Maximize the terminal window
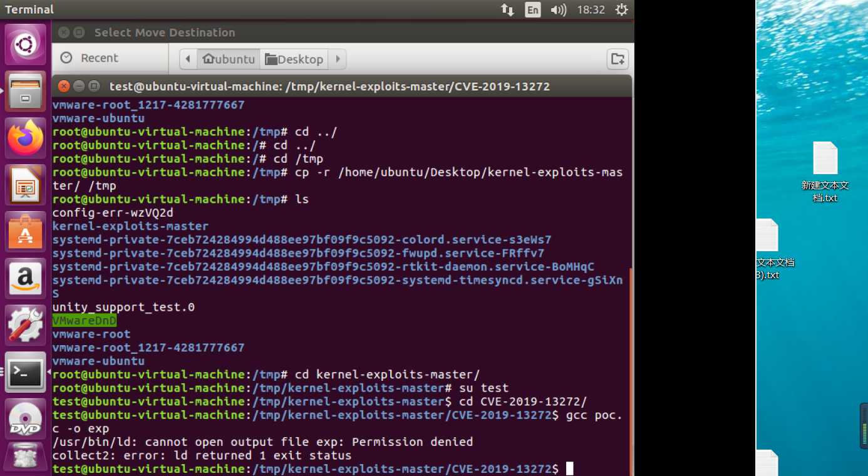 point(94,86)
